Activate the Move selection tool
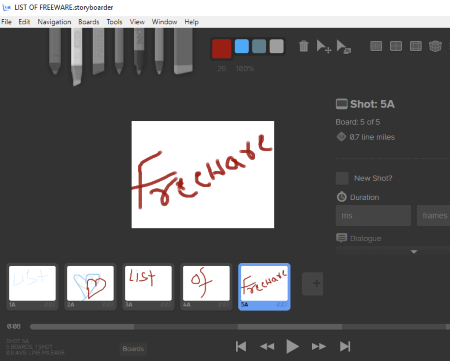 pyautogui.click(x=323, y=46)
